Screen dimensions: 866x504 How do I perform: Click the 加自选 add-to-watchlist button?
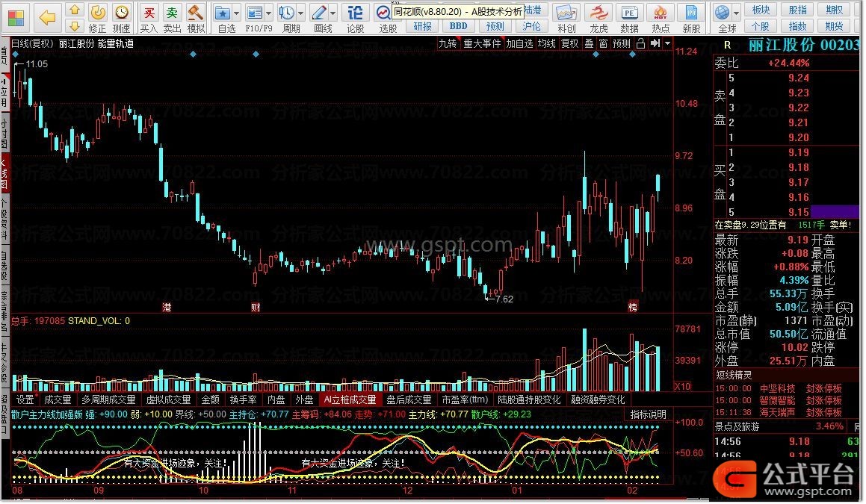click(x=520, y=43)
